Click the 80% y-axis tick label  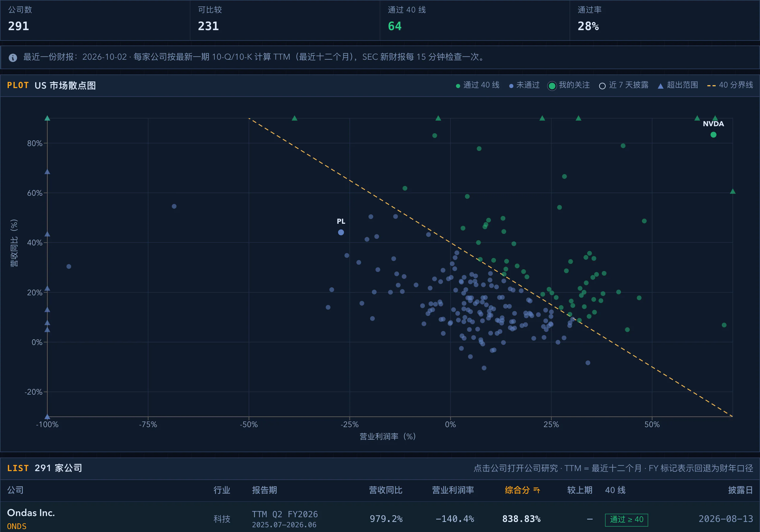tap(35, 143)
